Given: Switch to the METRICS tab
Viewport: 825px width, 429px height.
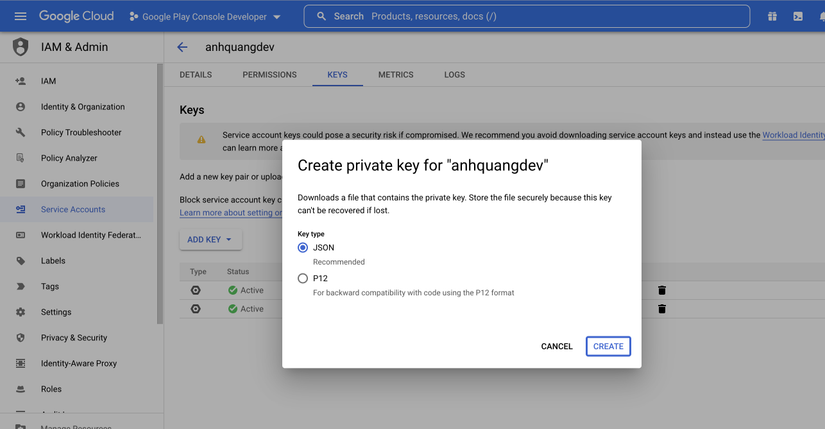Looking at the screenshot, I should pos(395,75).
